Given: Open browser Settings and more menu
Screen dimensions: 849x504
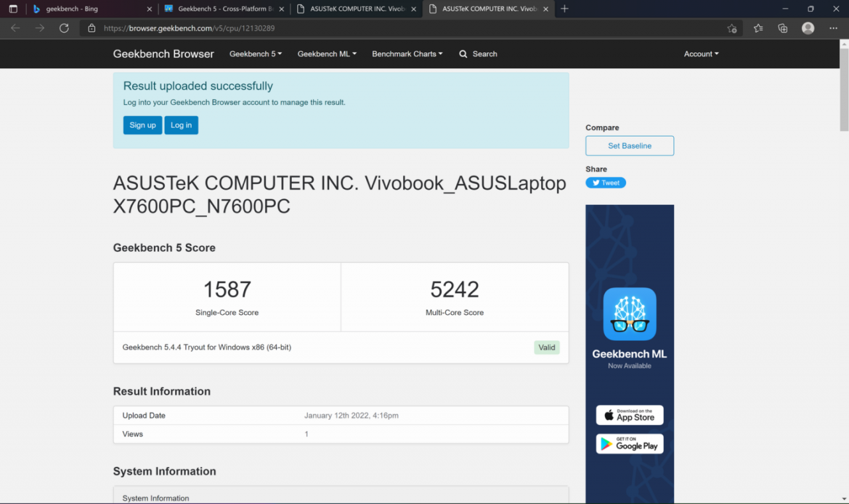Looking at the screenshot, I should coord(833,29).
